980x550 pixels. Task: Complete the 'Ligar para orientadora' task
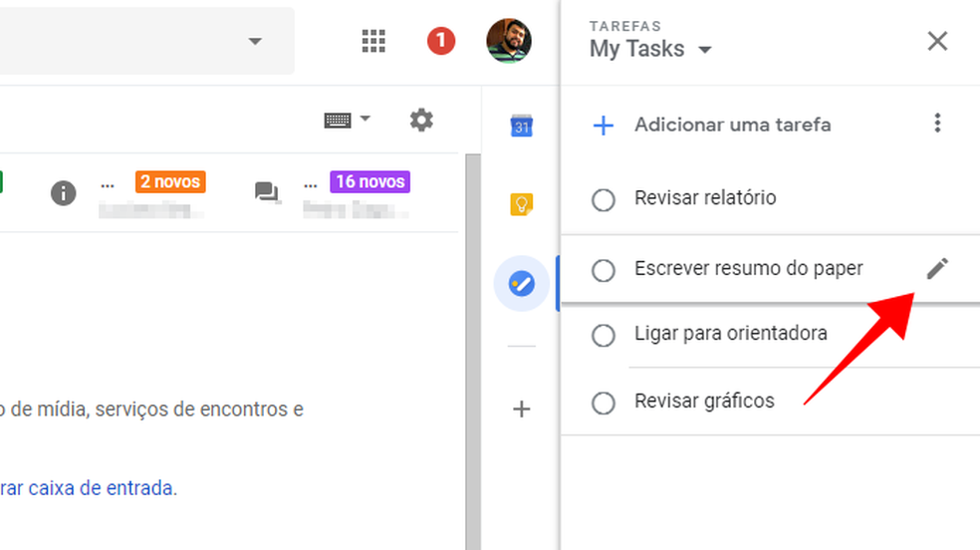[x=604, y=336]
